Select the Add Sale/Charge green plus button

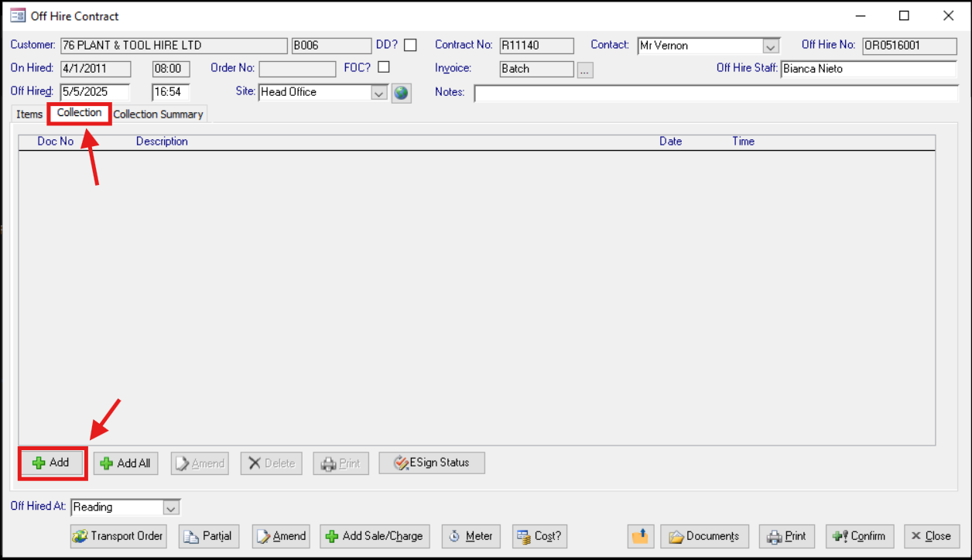375,536
